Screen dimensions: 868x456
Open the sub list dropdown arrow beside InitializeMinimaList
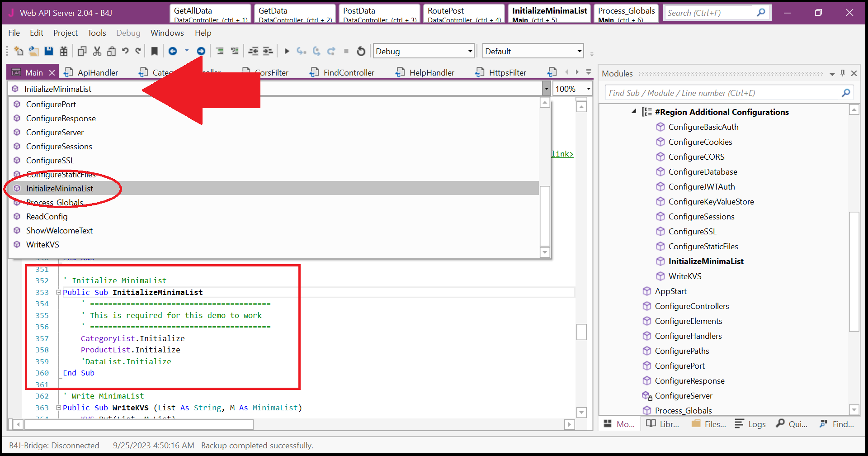546,89
